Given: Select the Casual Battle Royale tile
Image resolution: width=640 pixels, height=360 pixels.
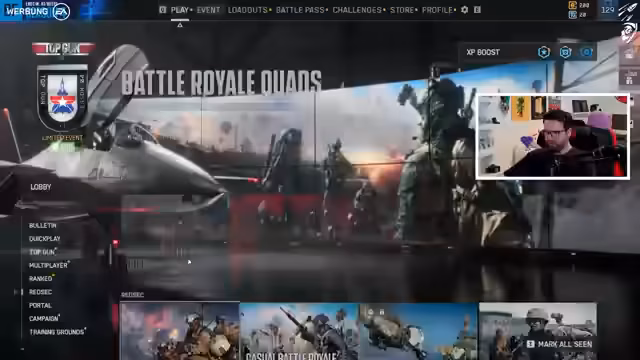Looking at the screenshot, I should click(x=299, y=331).
